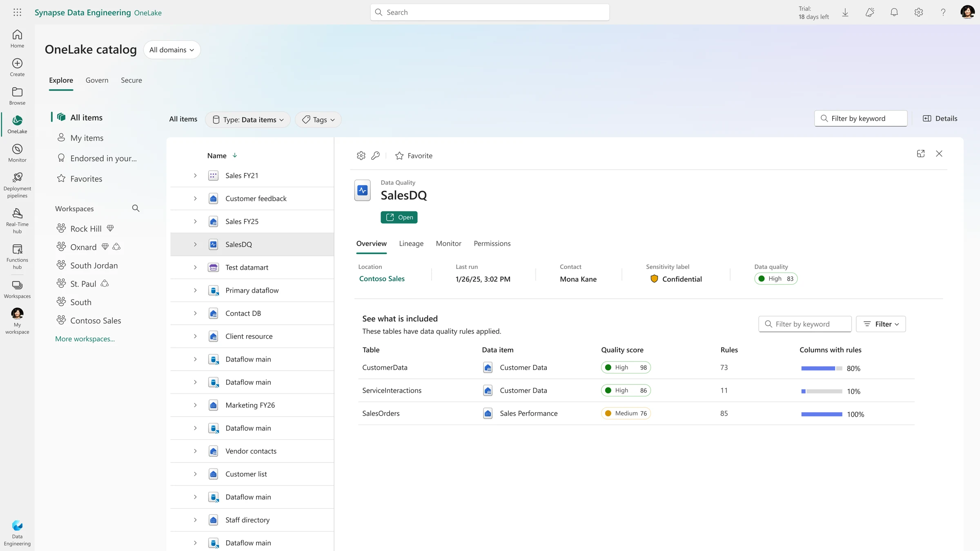Open notifications bell icon

(x=894, y=12)
